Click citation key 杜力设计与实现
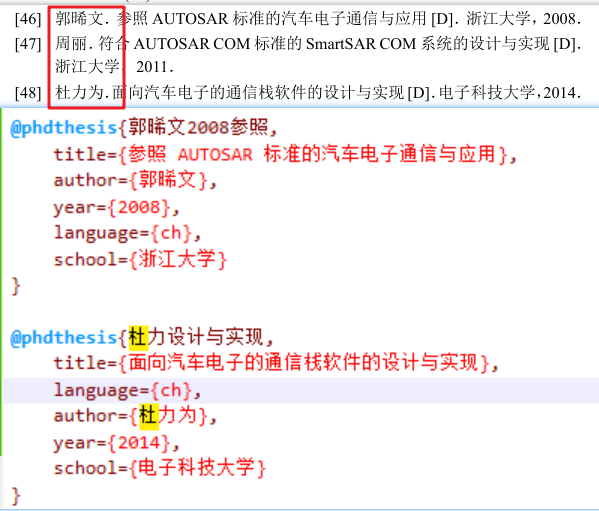This screenshot has width=599, height=511. click(196, 338)
